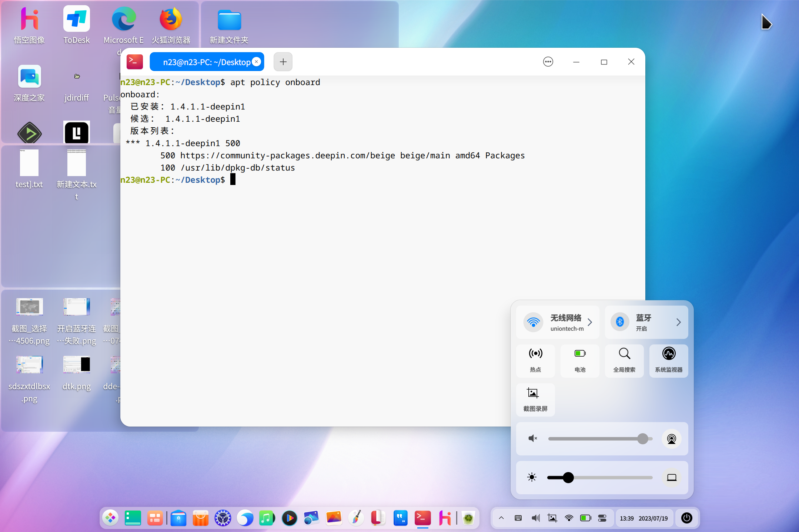Open a new terminal tab with plus button
The height and width of the screenshot is (532, 799).
click(x=283, y=61)
